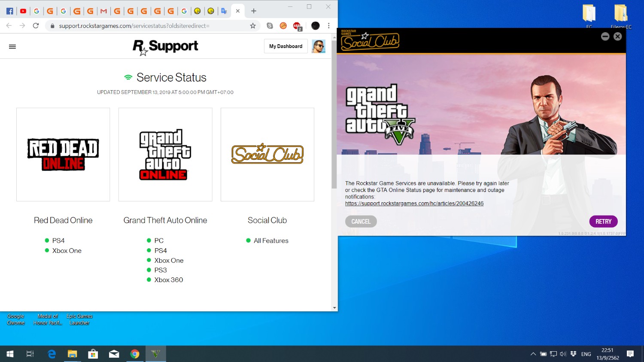Image resolution: width=644 pixels, height=362 pixels.
Task: Open the Chrome three-dot menu
Action: click(329, 26)
